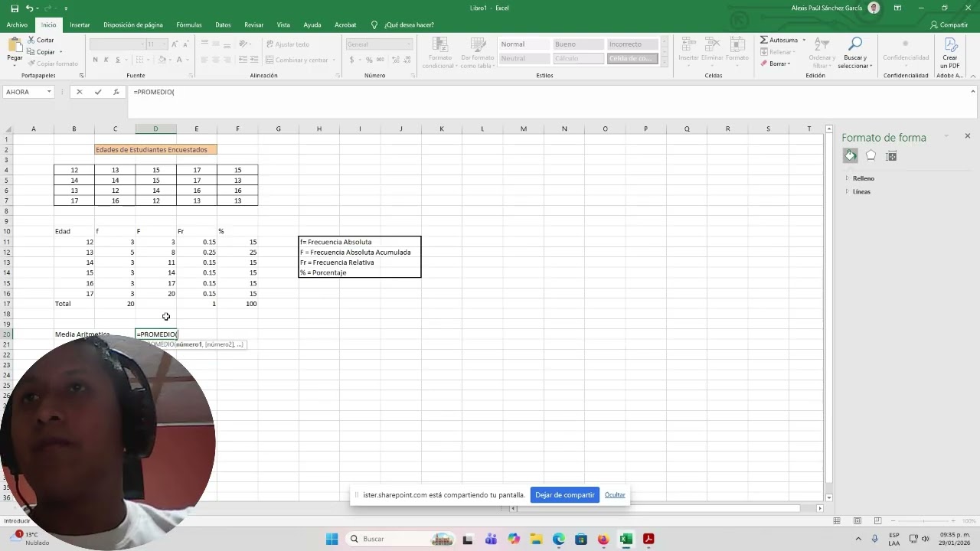Click the font color A button

click(180, 60)
